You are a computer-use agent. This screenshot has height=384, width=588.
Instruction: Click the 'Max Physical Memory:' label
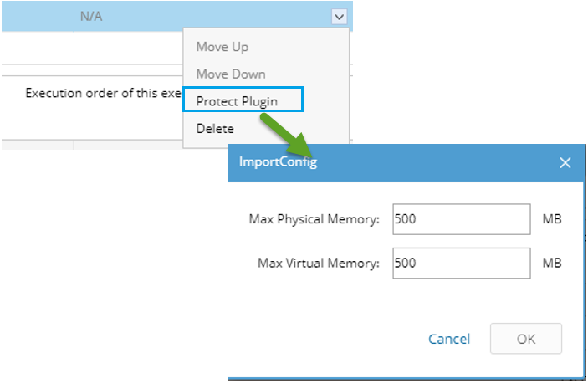click(314, 219)
